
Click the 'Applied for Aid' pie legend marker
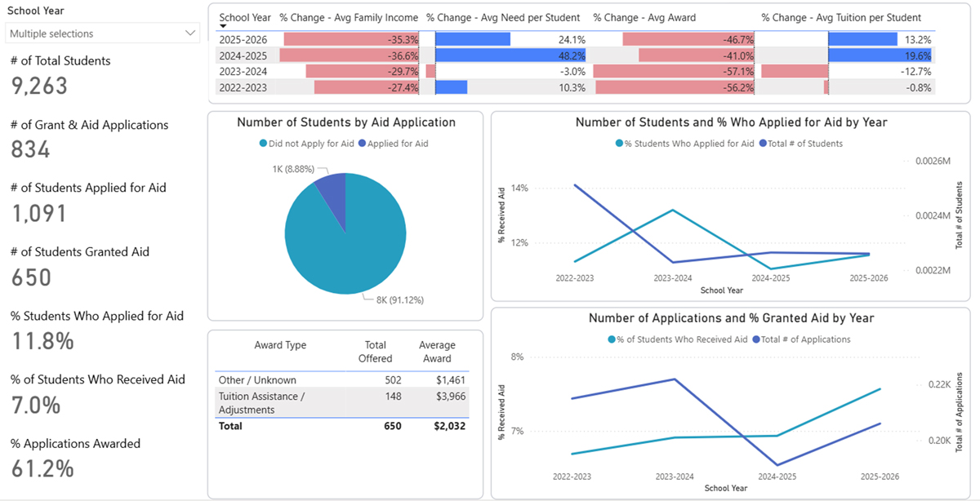click(x=363, y=144)
